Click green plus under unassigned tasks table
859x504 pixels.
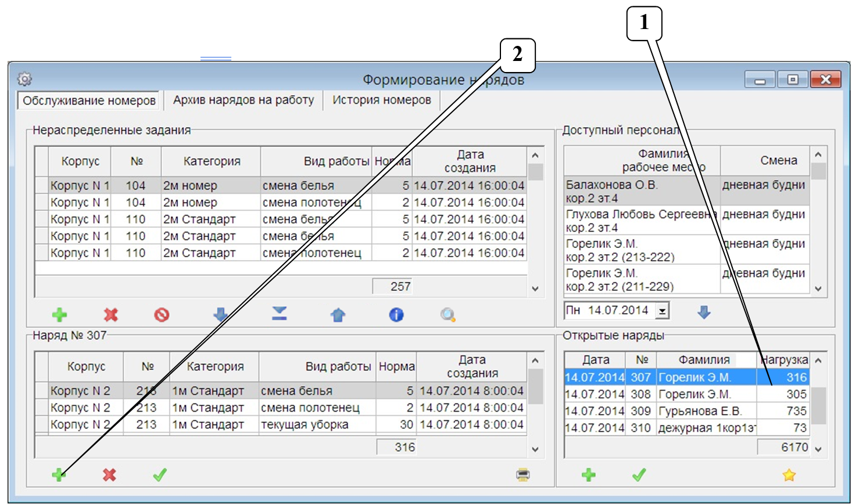[x=59, y=315]
